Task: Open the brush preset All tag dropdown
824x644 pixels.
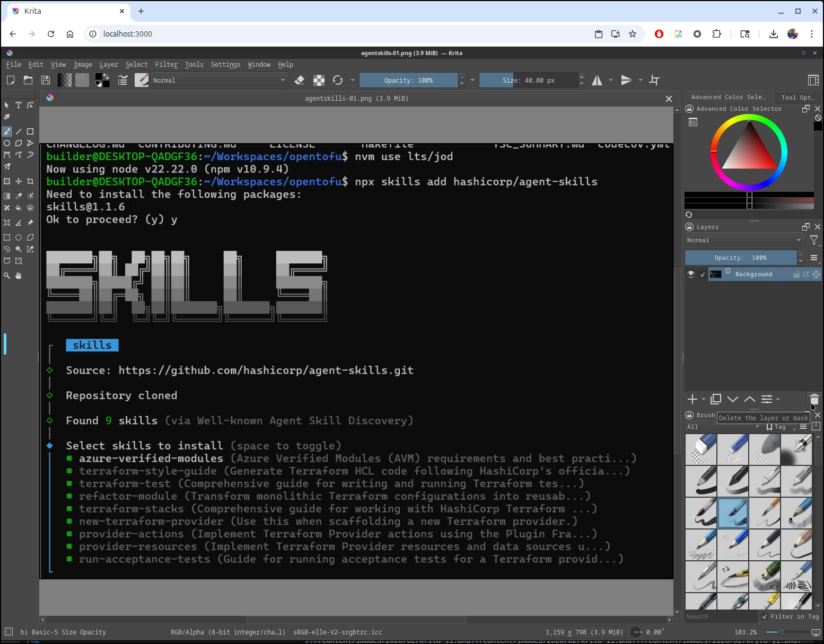Action: (x=723, y=427)
